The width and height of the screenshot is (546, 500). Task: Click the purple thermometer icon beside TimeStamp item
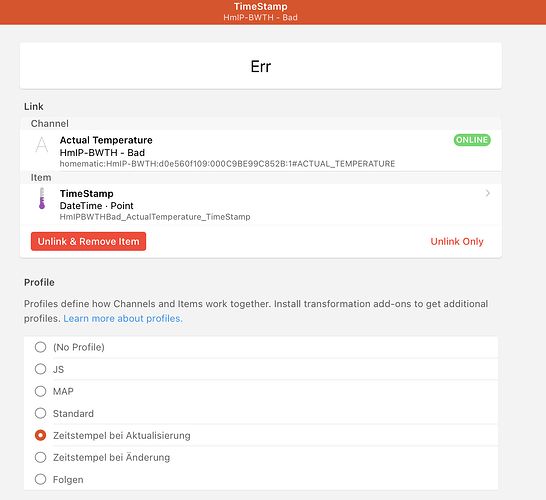pos(42,198)
